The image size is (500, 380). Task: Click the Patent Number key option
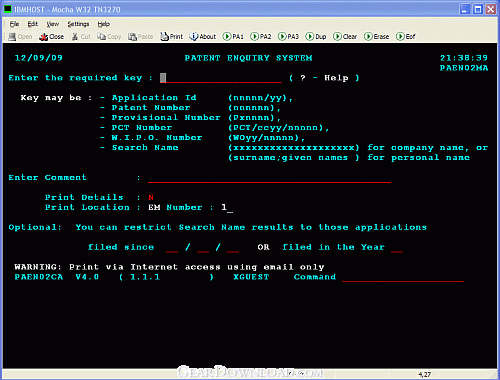[x=151, y=108]
